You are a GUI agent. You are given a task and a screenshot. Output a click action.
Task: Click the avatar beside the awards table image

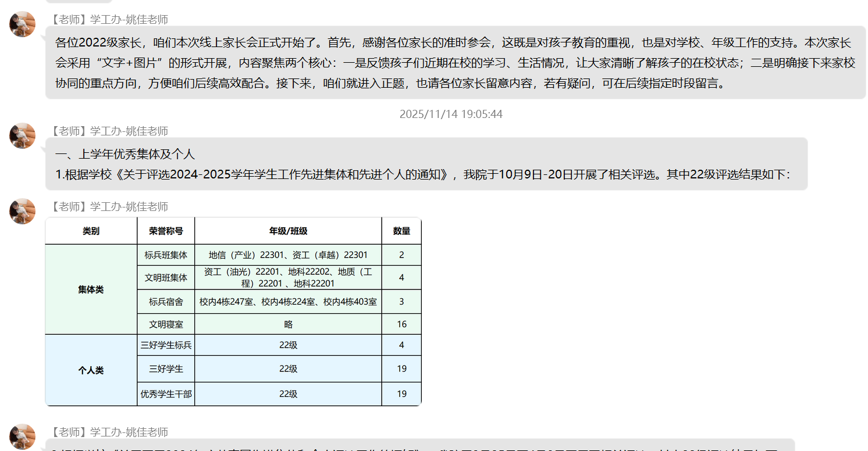[22, 212]
